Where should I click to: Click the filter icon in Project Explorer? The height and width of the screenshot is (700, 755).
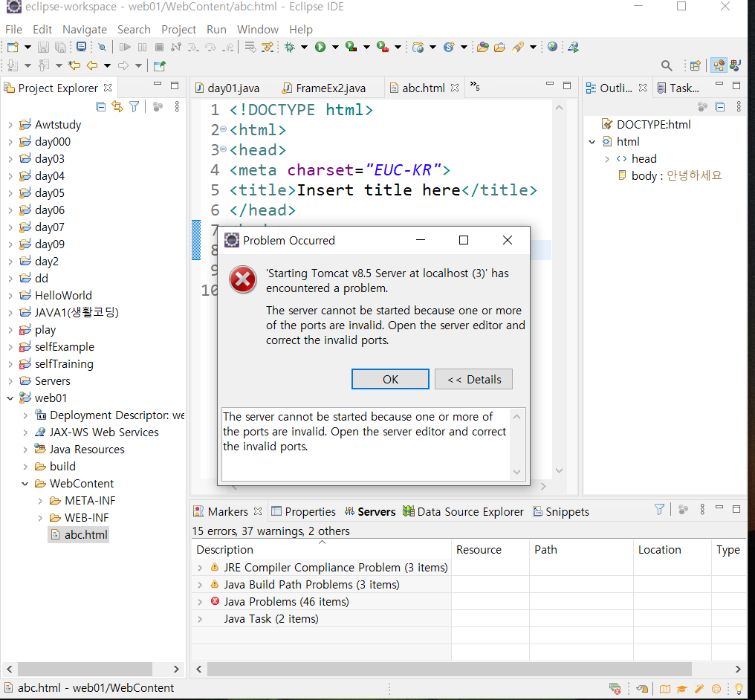point(135,106)
